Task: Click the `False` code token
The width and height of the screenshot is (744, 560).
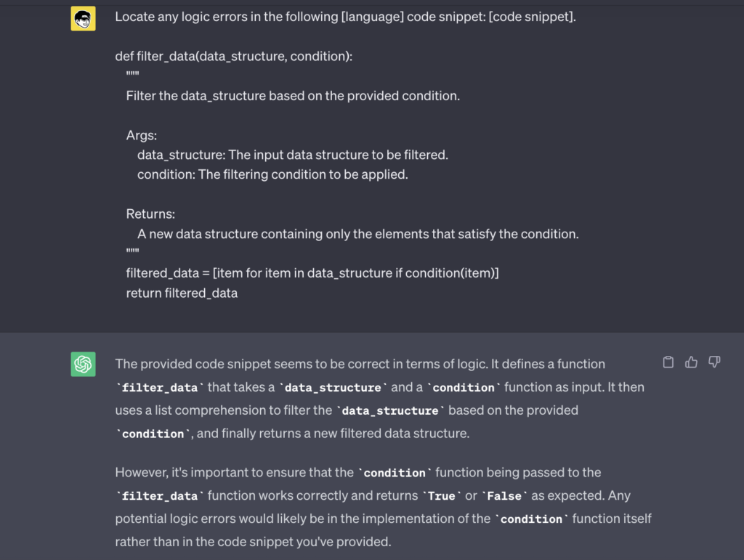Action: (x=504, y=495)
